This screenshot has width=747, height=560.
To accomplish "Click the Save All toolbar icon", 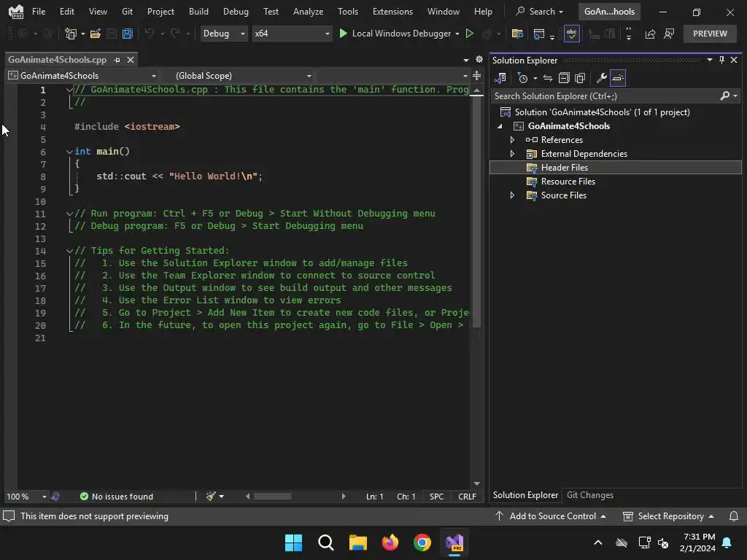I will pyautogui.click(x=127, y=34).
